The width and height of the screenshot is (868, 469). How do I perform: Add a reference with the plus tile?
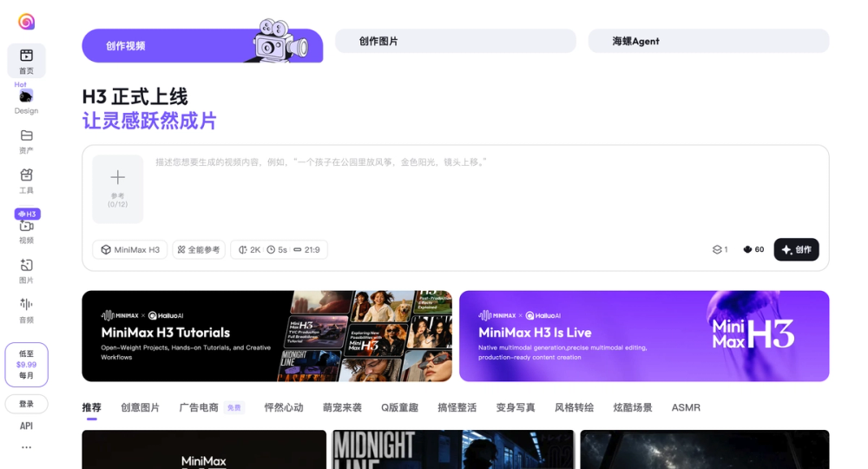(x=117, y=188)
